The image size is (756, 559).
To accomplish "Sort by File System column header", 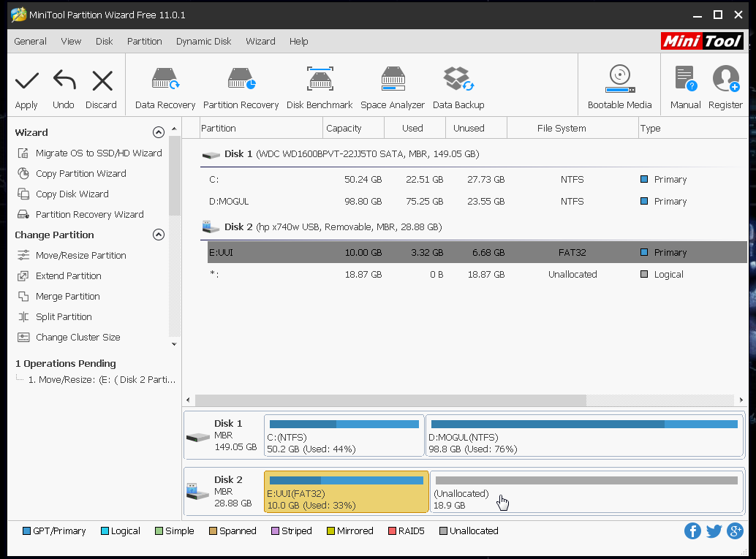I will pos(572,128).
